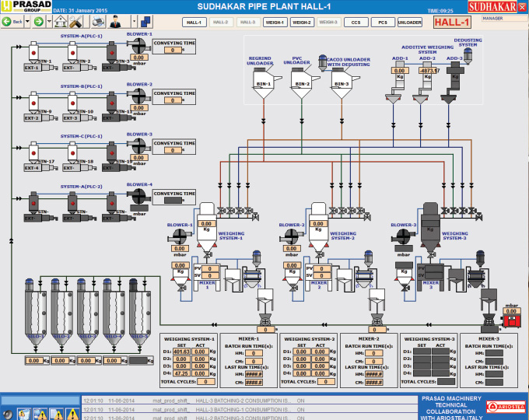Click the MANAGER user field
Screen dimensions: 529x420
click(x=504, y=19)
